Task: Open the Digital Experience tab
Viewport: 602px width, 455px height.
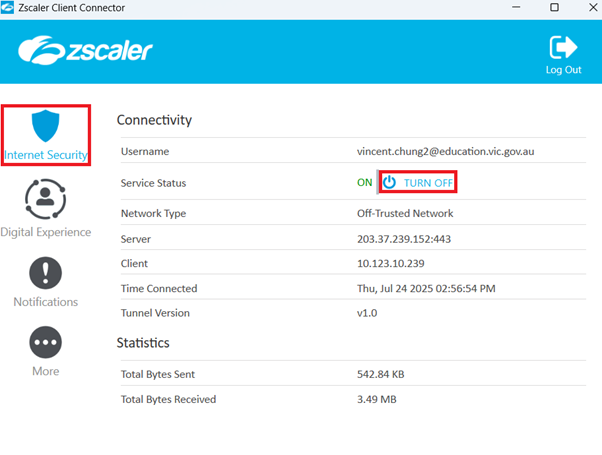Action: pos(46,208)
